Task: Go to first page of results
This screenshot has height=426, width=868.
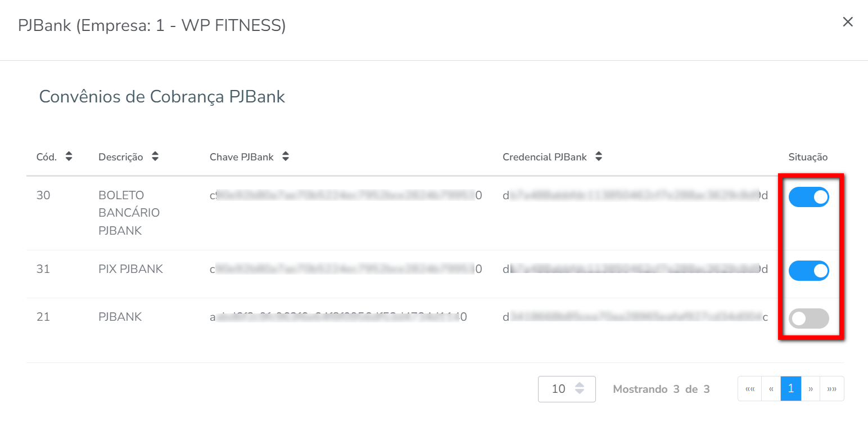Action: click(x=749, y=389)
